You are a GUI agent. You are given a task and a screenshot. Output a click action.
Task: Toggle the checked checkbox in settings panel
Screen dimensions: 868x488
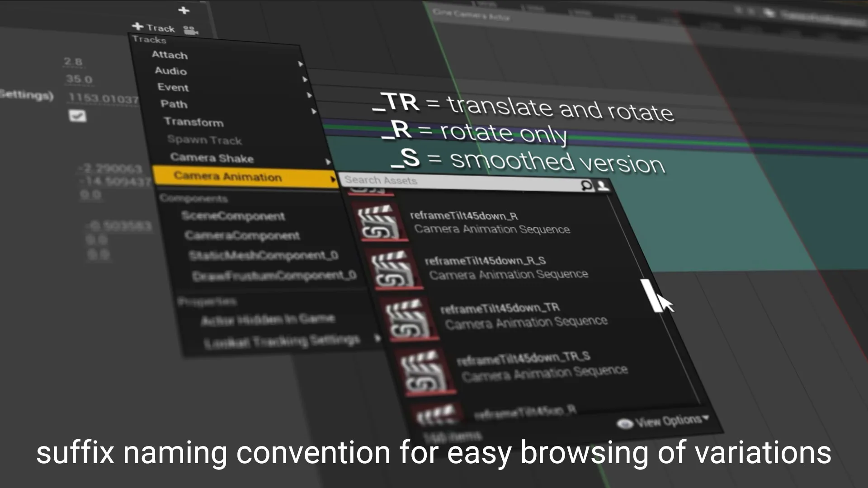pos(77,116)
